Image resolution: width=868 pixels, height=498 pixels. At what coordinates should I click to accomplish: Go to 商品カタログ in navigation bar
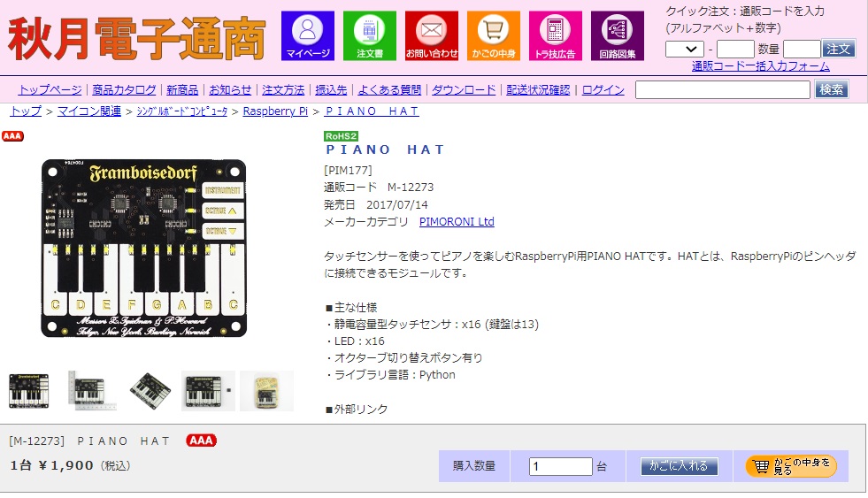click(124, 89)
